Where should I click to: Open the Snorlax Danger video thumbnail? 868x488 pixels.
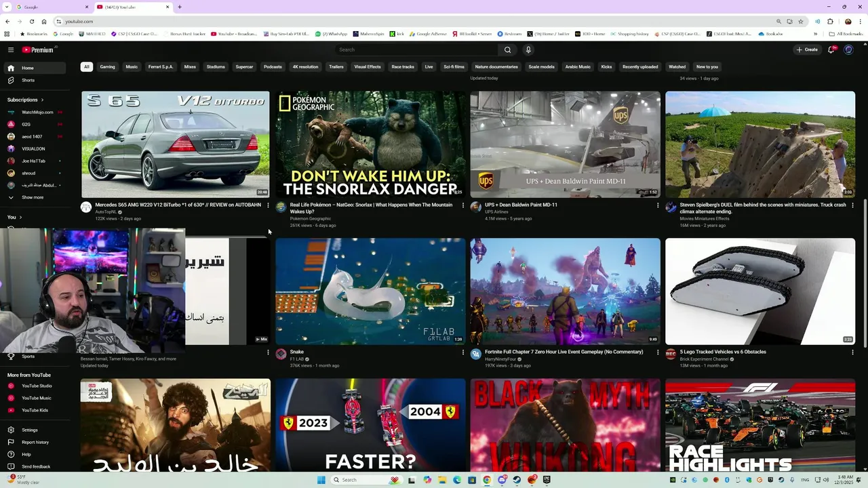point(370,144)
